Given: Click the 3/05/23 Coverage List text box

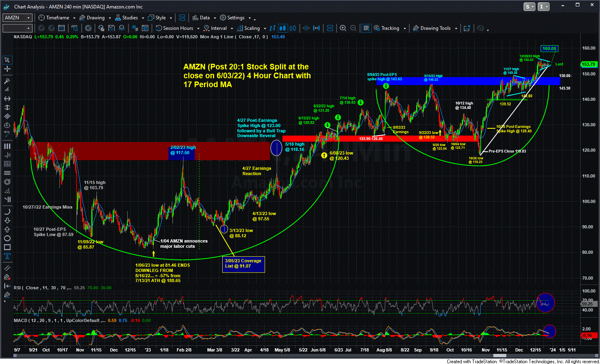Looking at the screenshot, I should [x=243, y=264].
